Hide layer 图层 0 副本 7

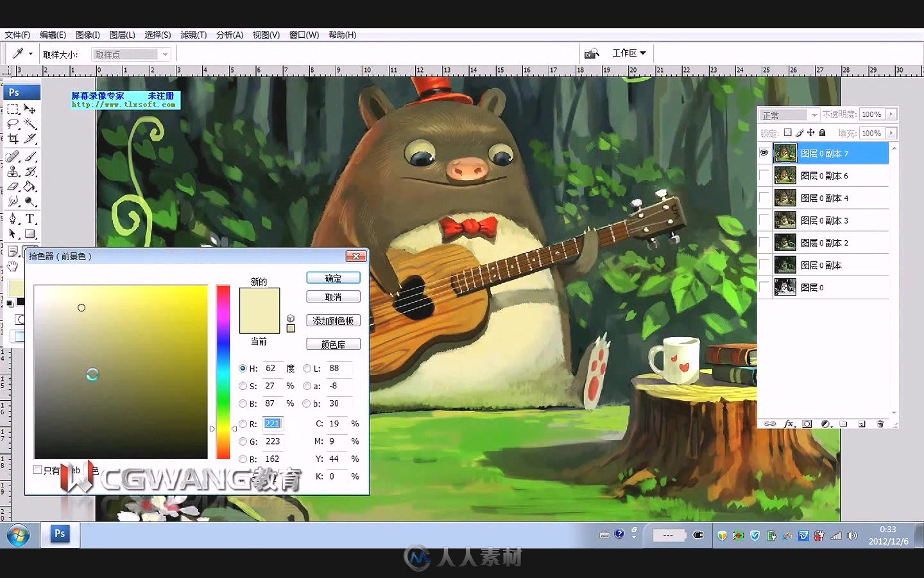pos(764,153)
